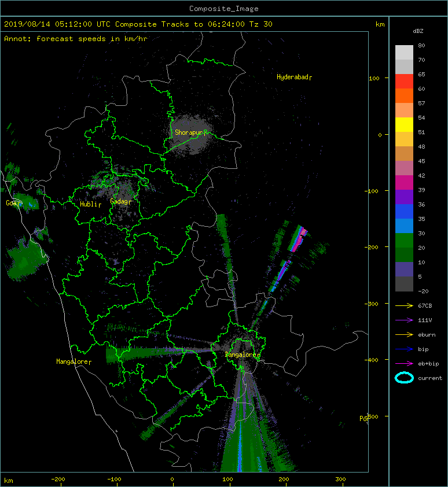Screen dimensions: 448x487
Task: Click the '67CB' legend label
Action: [425, 306]
